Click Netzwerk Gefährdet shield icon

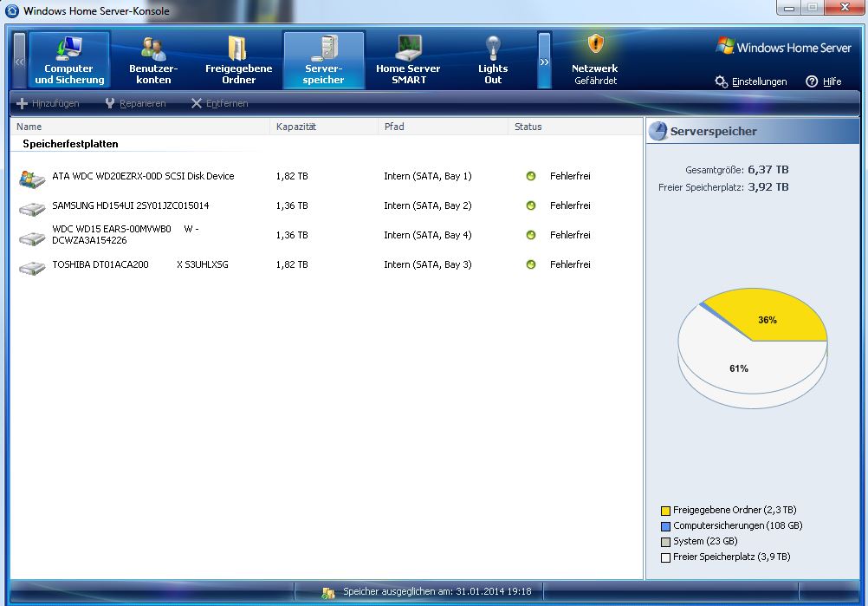coord(596,43)
